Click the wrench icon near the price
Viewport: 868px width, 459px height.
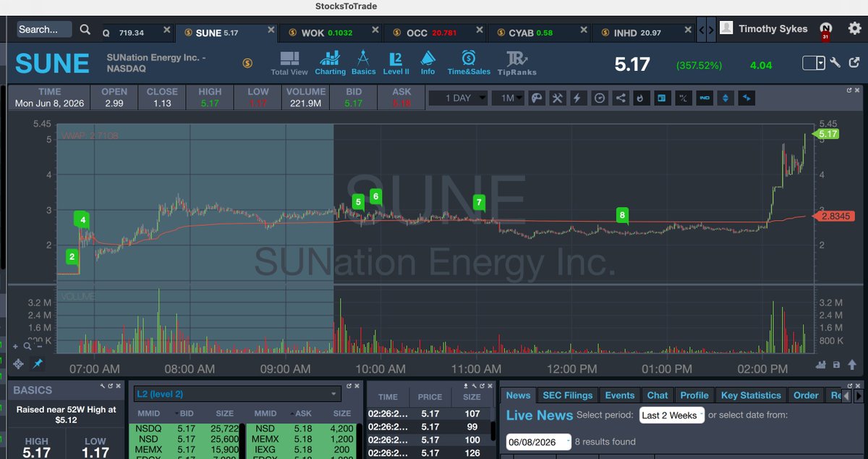835,63
